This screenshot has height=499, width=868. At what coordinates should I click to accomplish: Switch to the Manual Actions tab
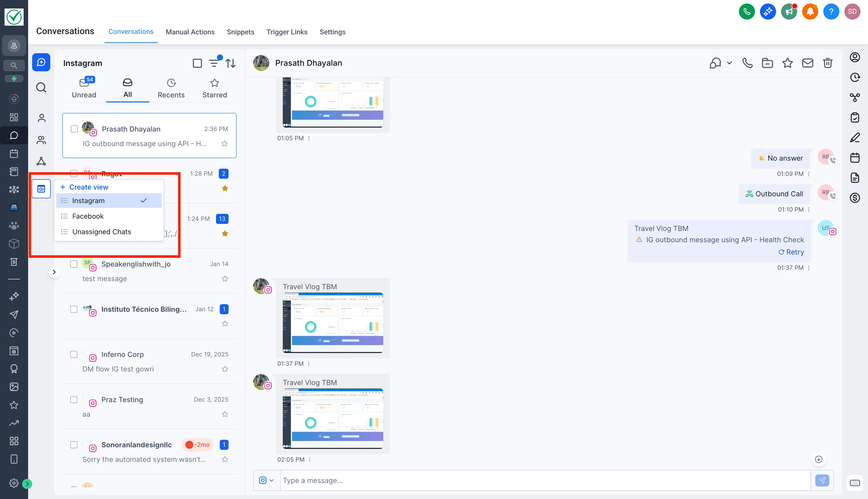(190, 32)
